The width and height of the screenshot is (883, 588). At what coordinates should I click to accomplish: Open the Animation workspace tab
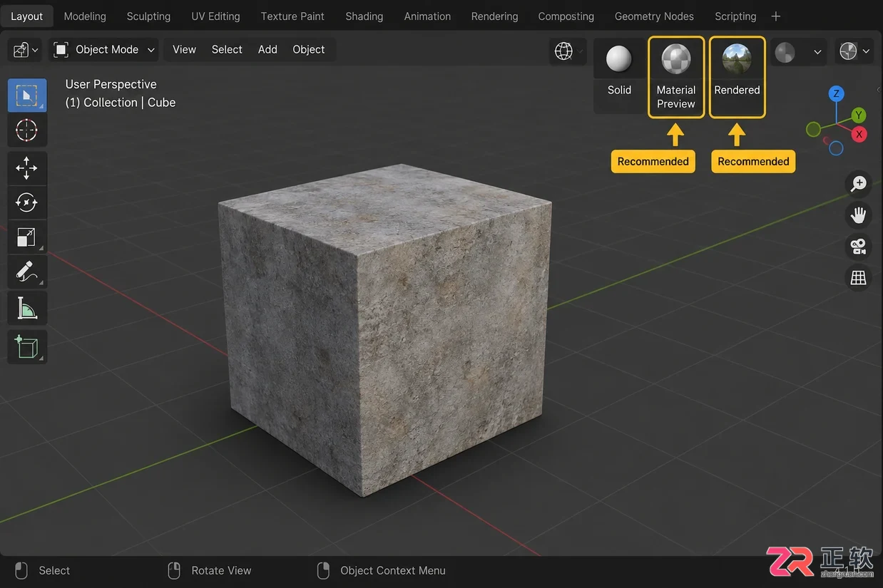point(427,16)
